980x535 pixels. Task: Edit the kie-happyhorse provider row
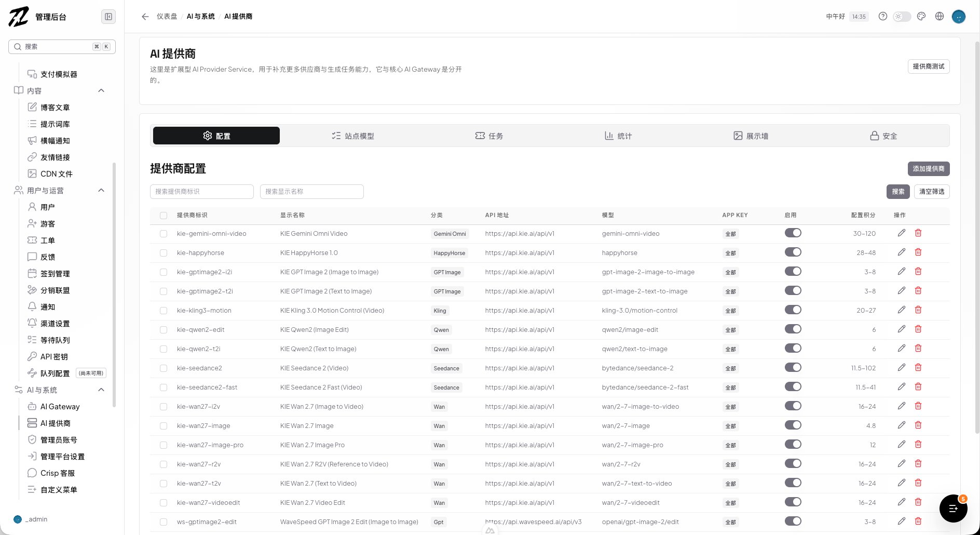click(902, 252)
